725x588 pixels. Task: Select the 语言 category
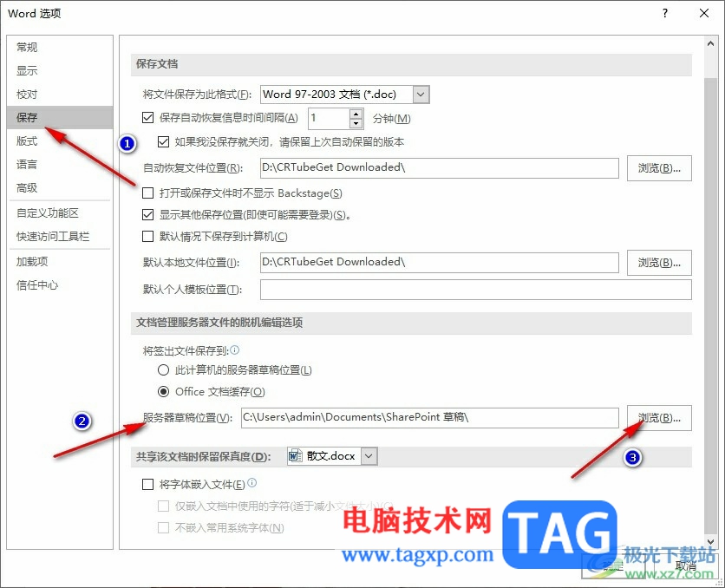pyautogui.click(x=60, y=164)
